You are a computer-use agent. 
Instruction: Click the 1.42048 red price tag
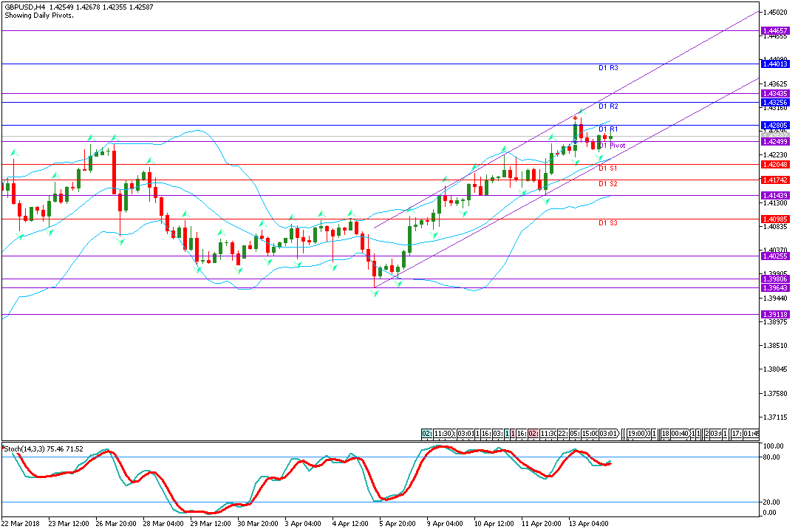click(775, 165)
